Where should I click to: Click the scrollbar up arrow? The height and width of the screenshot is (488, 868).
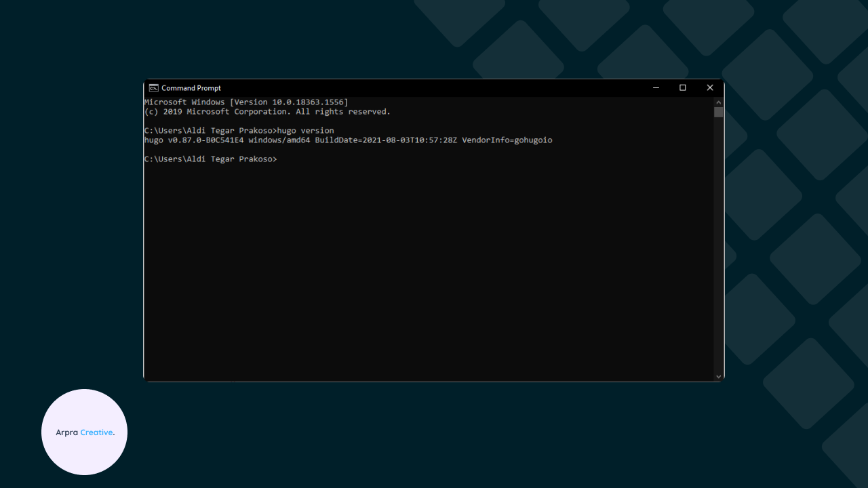click(x=719, y=101)
